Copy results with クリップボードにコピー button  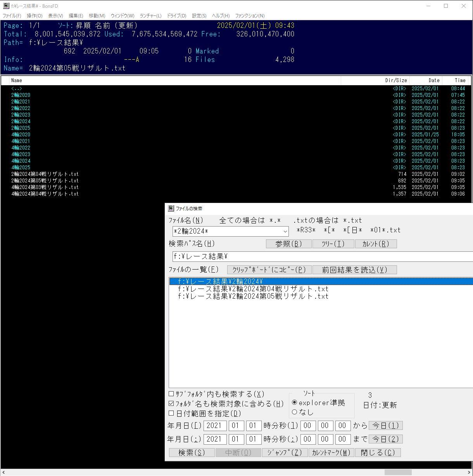(269, 270)
